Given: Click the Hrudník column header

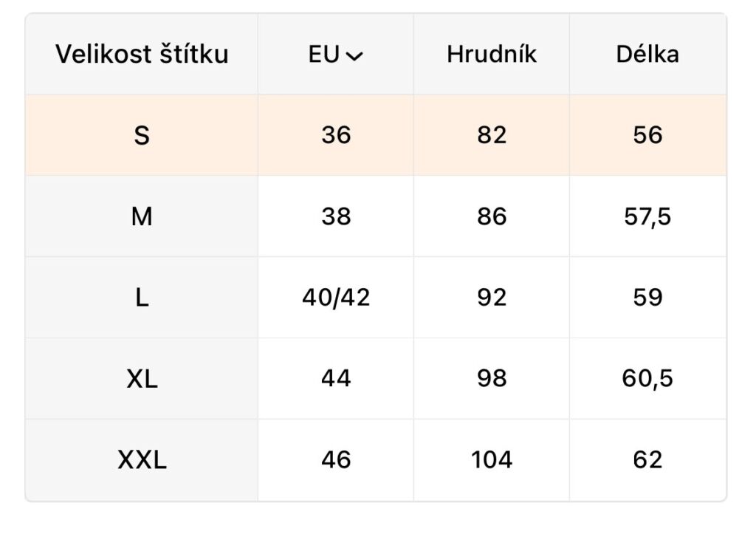Looking at the screenshot, I should coord(492,55).
